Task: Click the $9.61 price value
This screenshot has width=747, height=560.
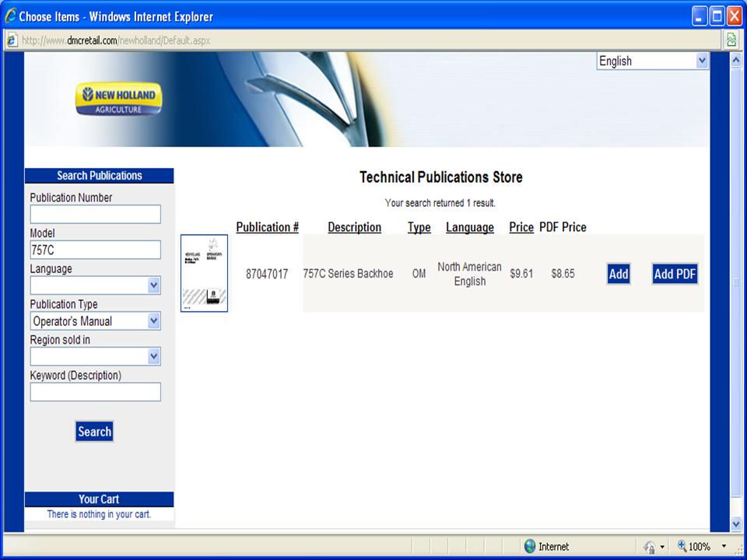Action: pos(521,274)
